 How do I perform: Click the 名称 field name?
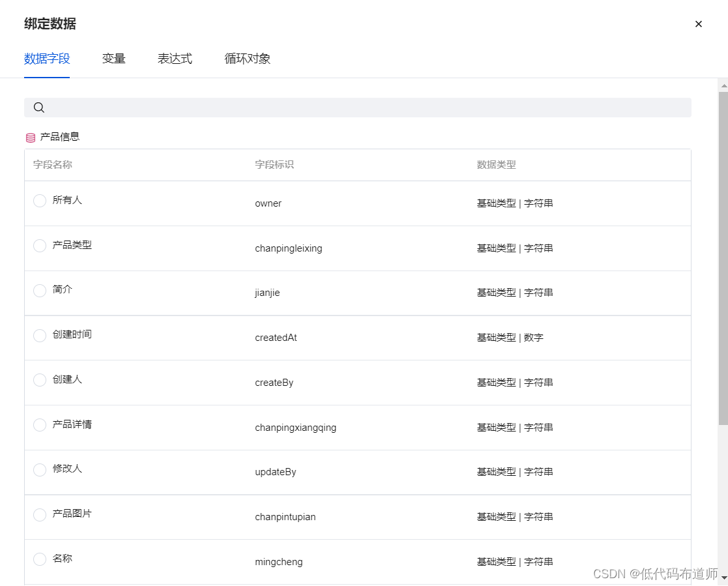tap(62, 558)
